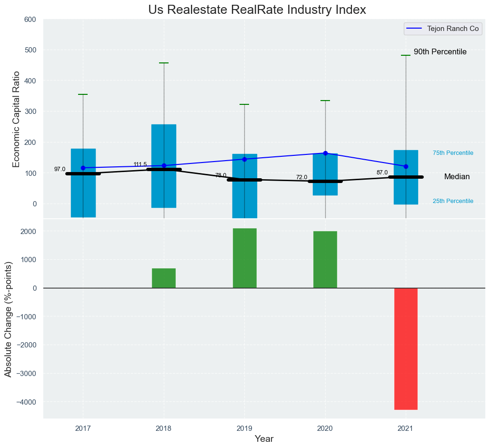490x448 pixels.
Task: Click the Economic Capital Ratio axis title
Action: [x=16, y=119]
